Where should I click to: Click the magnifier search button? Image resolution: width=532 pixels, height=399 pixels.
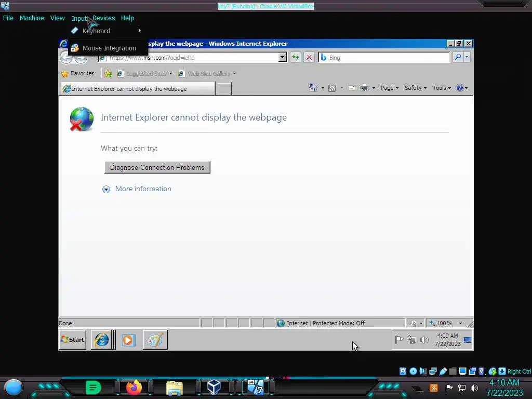[x=458, y=57]
